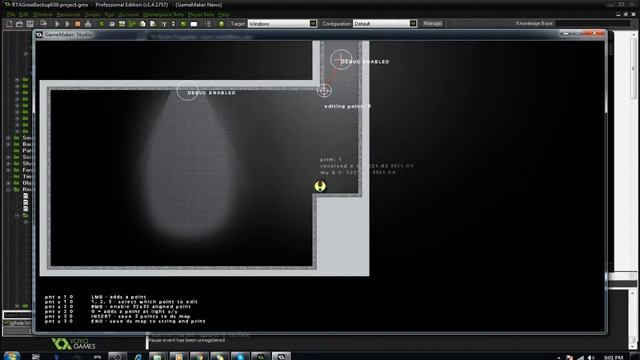Open the Player Beta menu

pos(201,14)
